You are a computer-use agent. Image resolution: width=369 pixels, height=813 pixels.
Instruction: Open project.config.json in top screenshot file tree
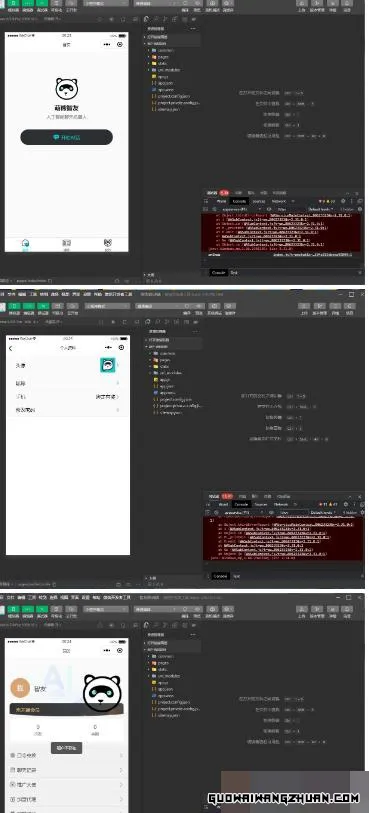point(173,96)
